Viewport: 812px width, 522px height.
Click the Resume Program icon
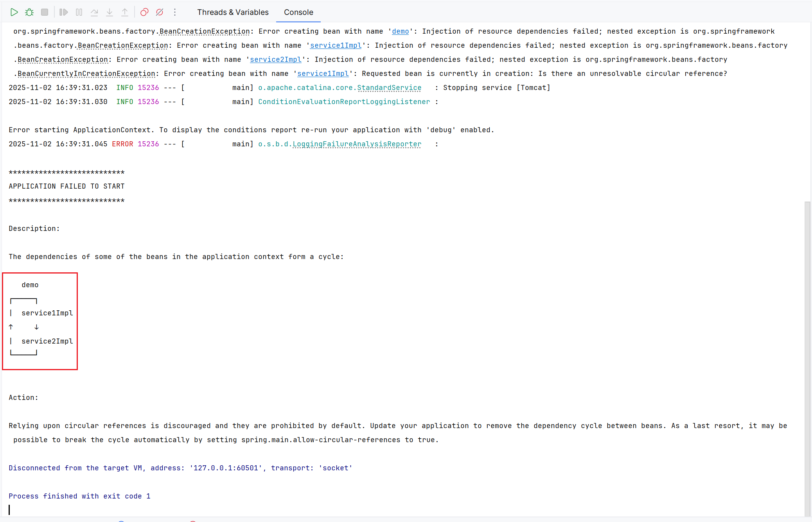[63, 12]
